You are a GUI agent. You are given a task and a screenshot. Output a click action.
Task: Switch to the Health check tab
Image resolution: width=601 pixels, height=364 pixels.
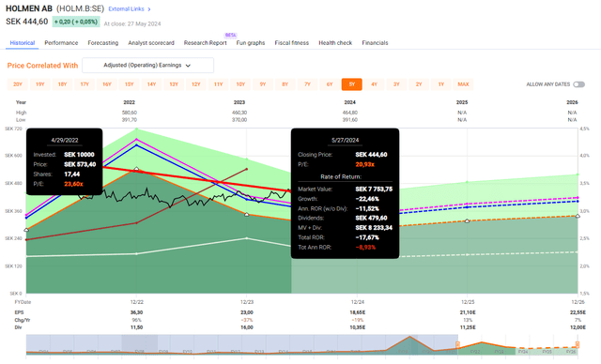[335, 43]
